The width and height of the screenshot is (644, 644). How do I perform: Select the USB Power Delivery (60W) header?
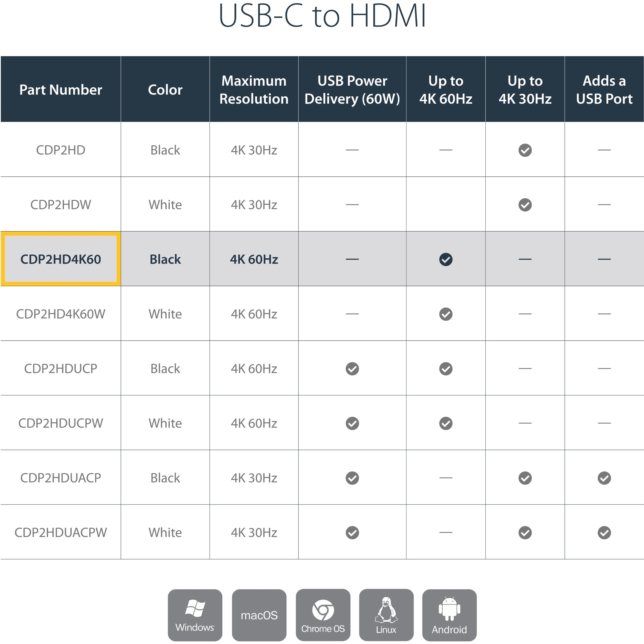click(352, 89)
